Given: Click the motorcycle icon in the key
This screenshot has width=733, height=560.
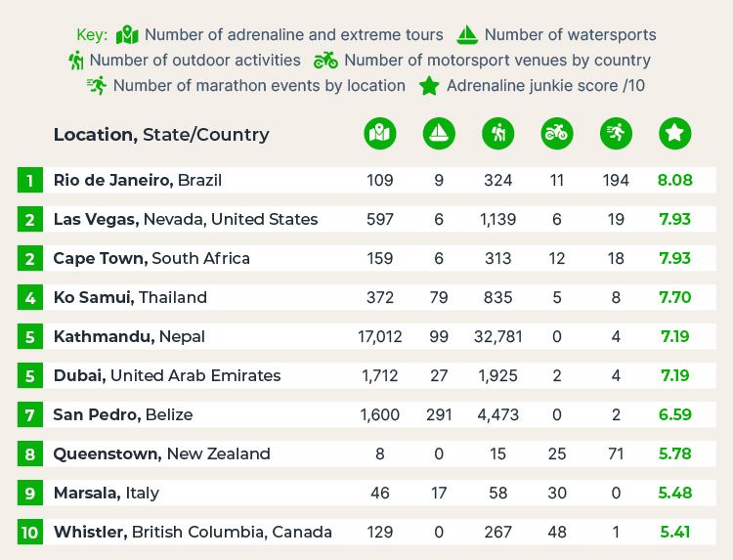Looking at the screenshot, I should [x=325, y=61].
